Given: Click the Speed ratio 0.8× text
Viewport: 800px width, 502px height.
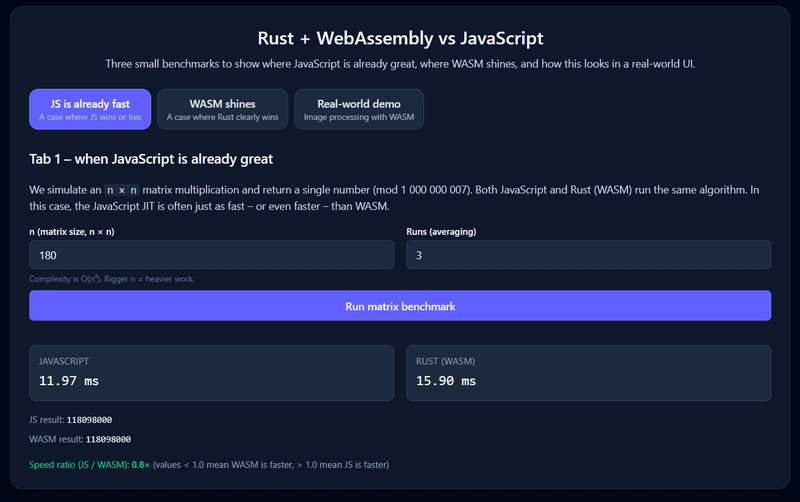Looking at the screenshot, I should 89,465.
